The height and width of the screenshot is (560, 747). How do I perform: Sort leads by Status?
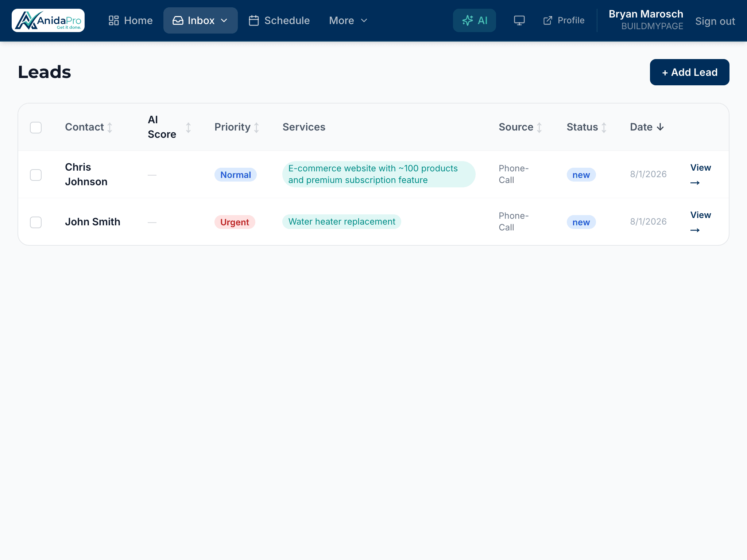coord(587,127)
